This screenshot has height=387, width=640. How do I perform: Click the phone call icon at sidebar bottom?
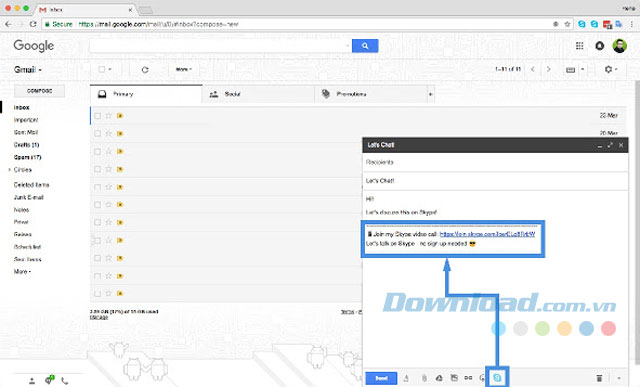point(64,381)
